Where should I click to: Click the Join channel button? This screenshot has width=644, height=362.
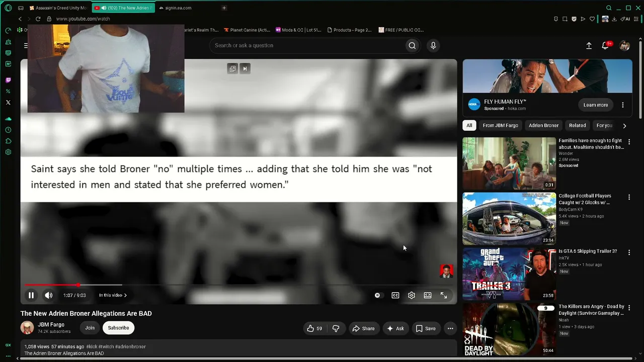90,328
